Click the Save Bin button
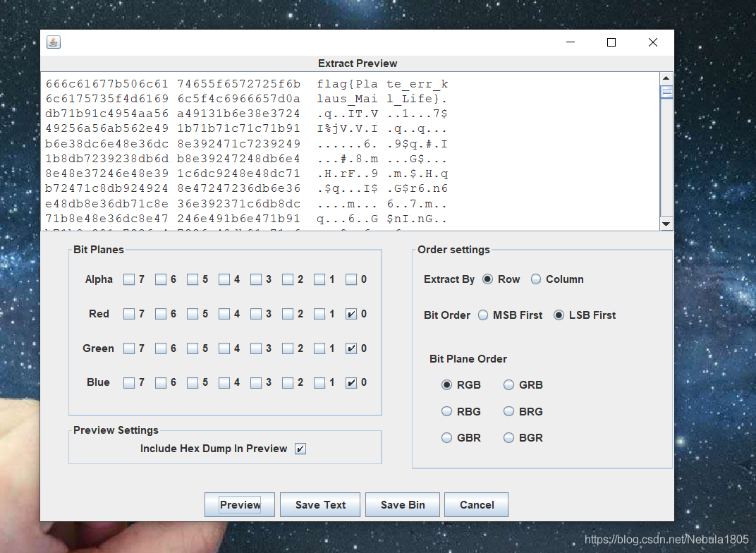 pos(403,505)
